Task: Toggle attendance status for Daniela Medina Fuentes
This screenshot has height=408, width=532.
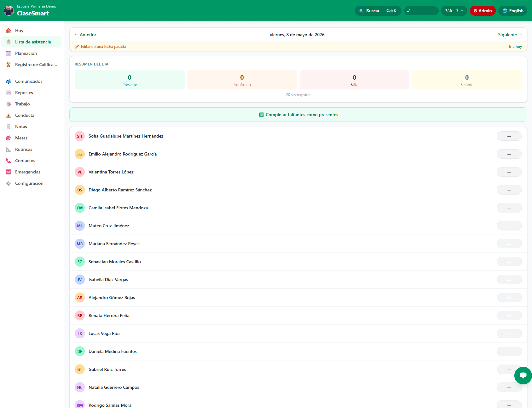Action: pyautogui.click(x=509, y=351)
